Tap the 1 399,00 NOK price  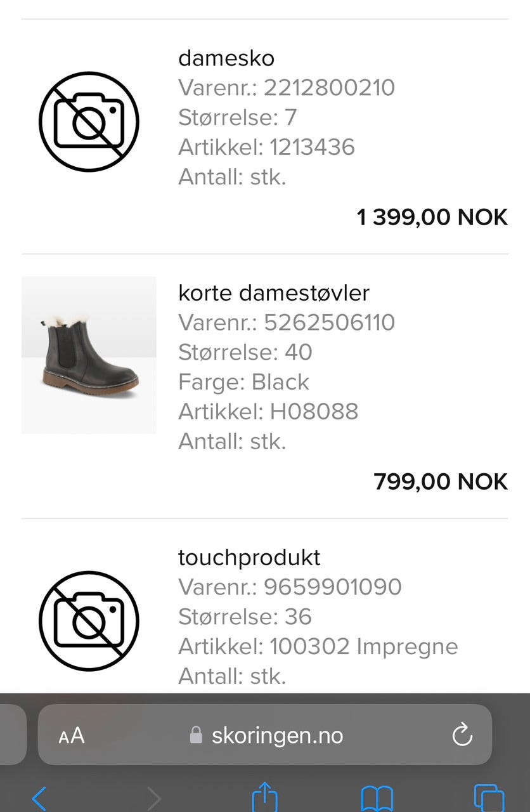tap(432, 218)
